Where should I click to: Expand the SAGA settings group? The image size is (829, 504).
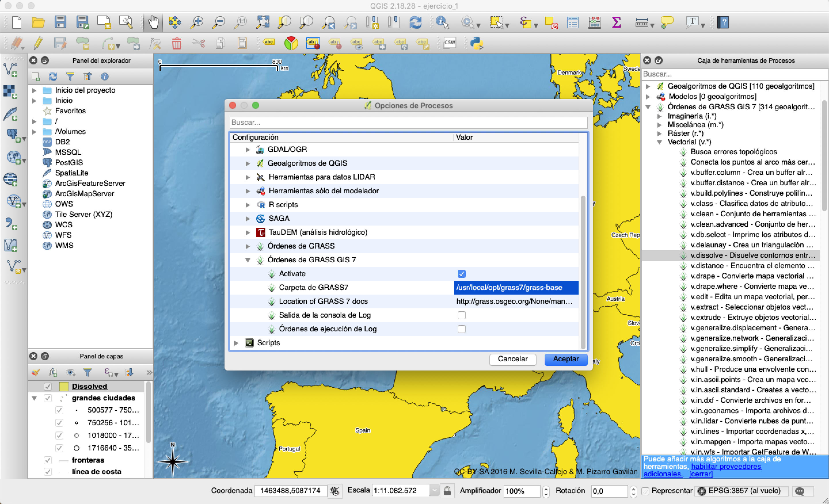248,219
